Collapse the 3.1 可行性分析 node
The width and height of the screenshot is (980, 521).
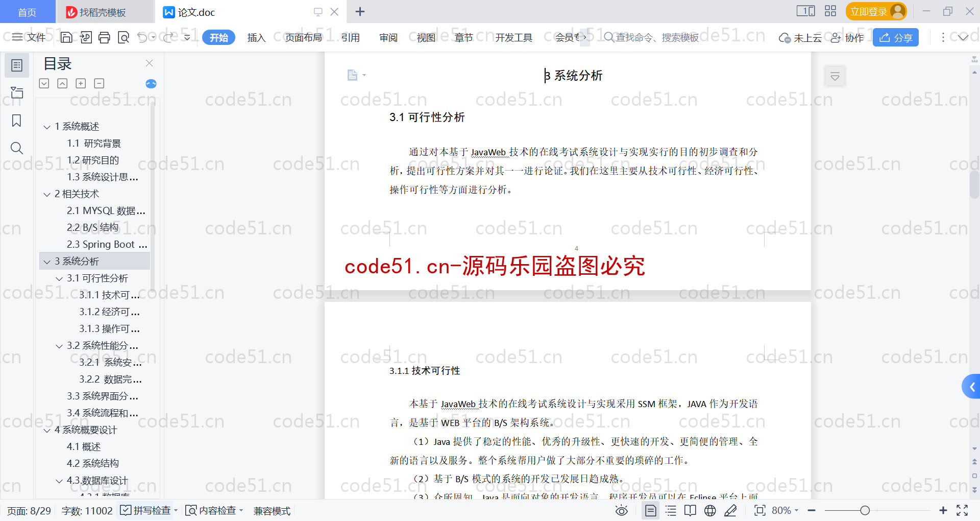coord(59,278)
